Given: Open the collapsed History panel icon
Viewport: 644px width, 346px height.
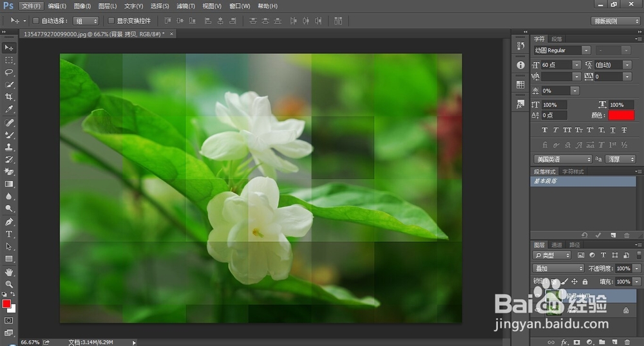Looking at the screenshot, I should pyautogui.click(x=521, y=46).
